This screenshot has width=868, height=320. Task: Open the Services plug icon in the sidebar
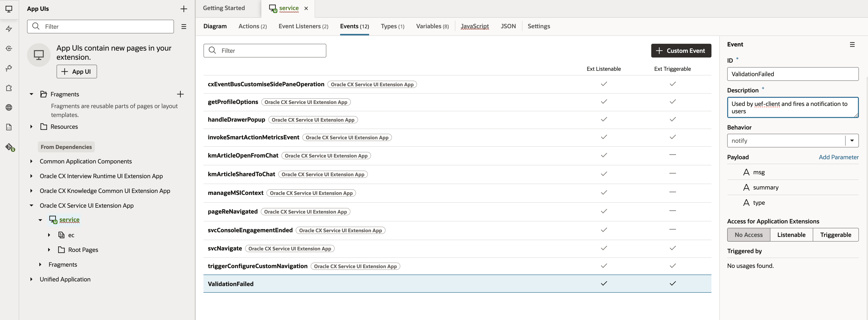[x=9, y=68]
